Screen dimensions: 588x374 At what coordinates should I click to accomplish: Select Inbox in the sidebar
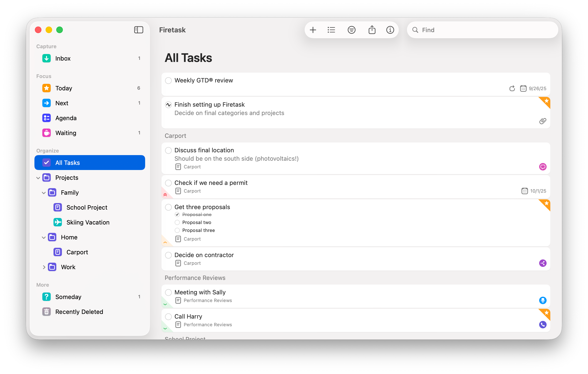[x=63, y=58]
